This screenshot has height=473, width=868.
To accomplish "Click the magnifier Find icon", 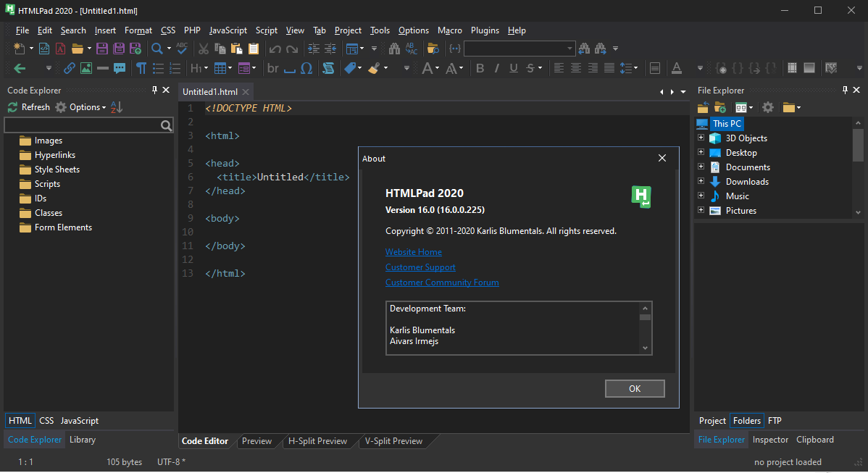I will click(157, 49).
